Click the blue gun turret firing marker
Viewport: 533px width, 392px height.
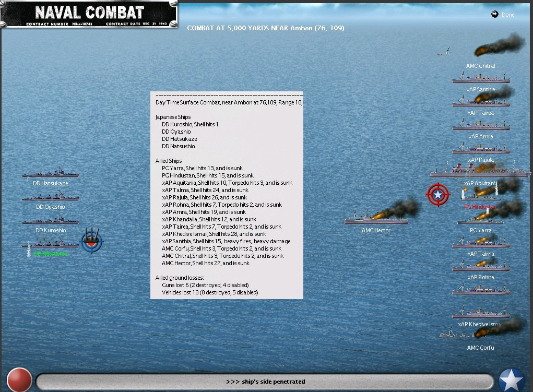click(91, 241)
